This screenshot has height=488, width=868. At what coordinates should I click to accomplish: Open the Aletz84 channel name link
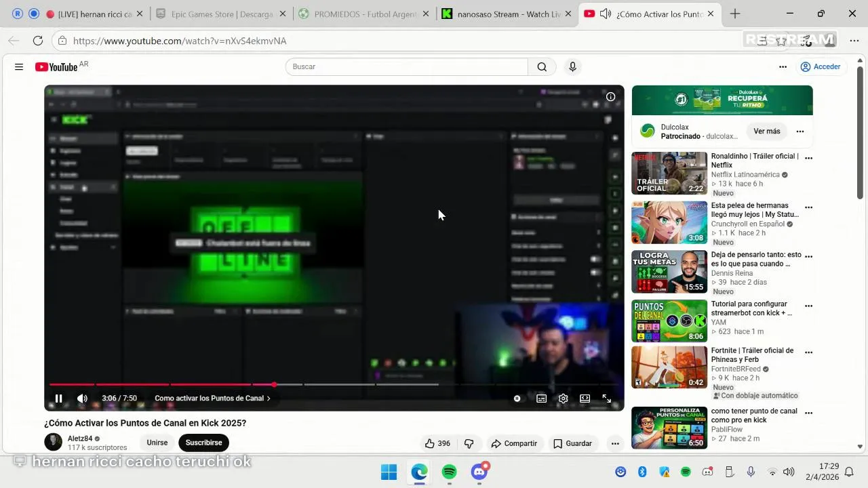tap(80, 439)
